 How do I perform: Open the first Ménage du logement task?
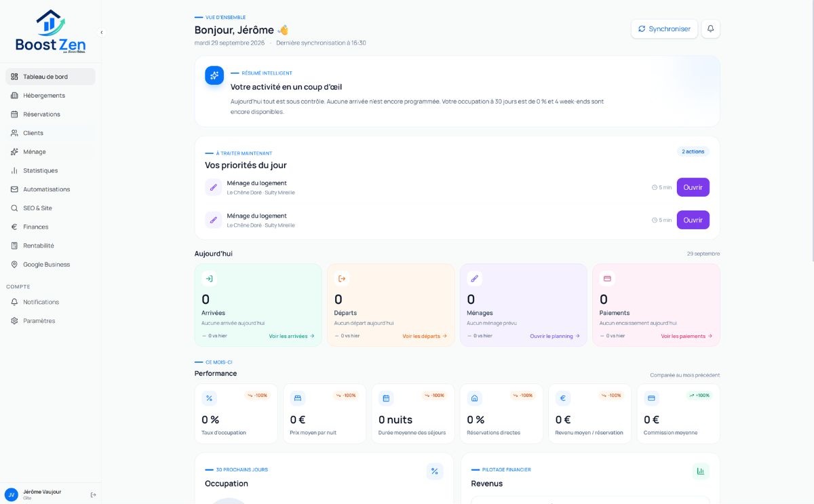click(693, 187)
